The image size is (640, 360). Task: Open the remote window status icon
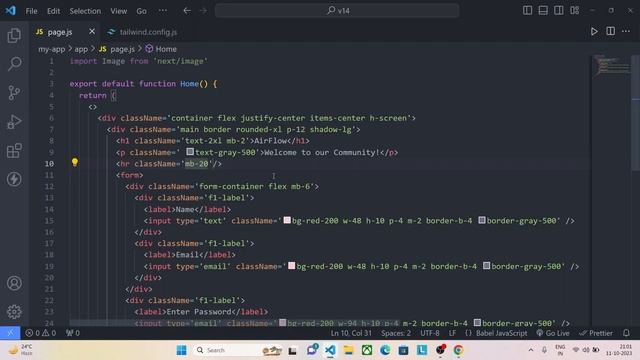(x=10, y=333)
